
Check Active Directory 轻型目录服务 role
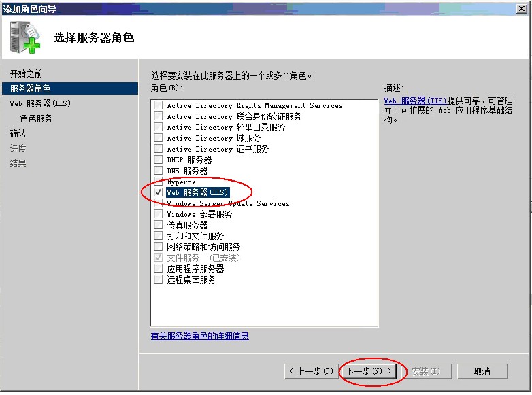coord(158,127)
